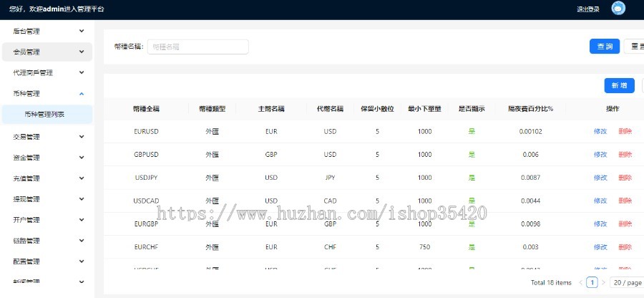Click 刪除 for the USDCAD row
Viewport: 644px width, 298px height.
tap(625, 201)
